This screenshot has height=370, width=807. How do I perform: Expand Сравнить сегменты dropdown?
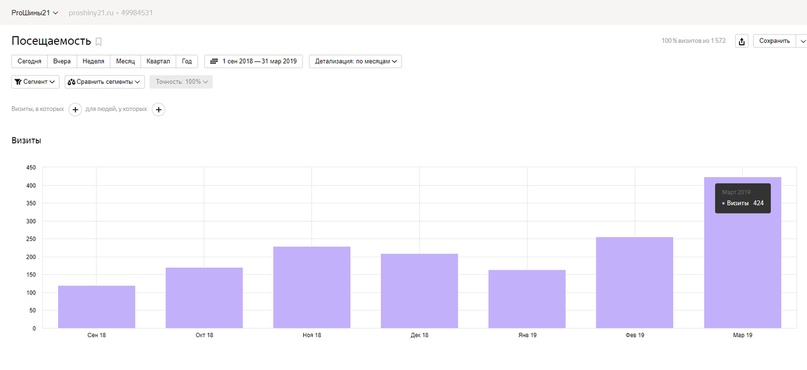click(x=104, y=82)
